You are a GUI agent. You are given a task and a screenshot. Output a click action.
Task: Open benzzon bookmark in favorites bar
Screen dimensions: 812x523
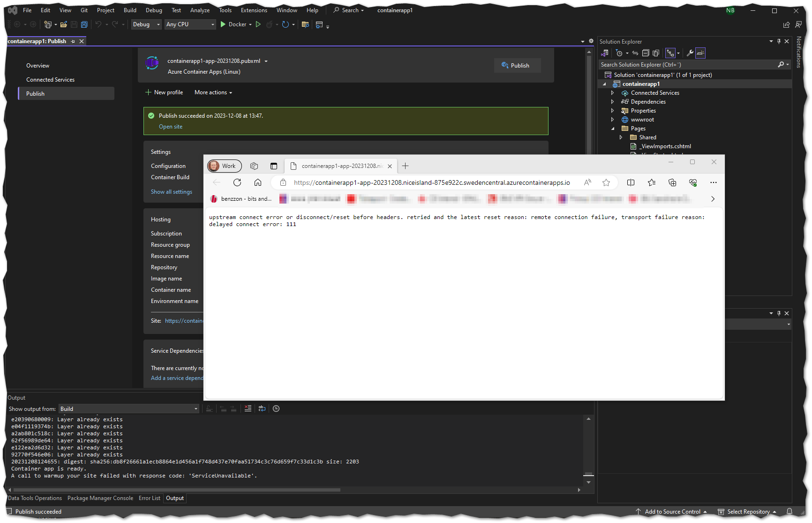click(241, 199)
